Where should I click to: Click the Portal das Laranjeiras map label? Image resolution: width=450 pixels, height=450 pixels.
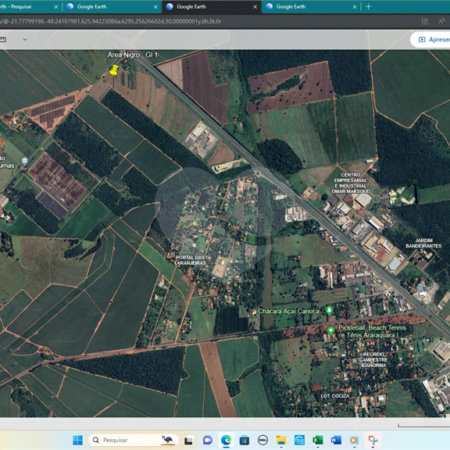tap(190, 260)
